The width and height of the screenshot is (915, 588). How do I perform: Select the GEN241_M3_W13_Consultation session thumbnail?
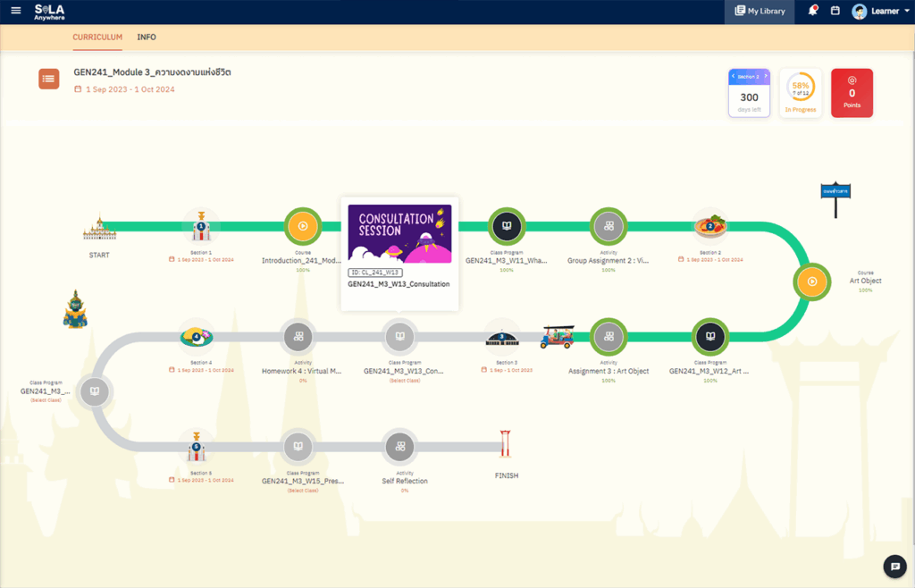click(399, 233)
